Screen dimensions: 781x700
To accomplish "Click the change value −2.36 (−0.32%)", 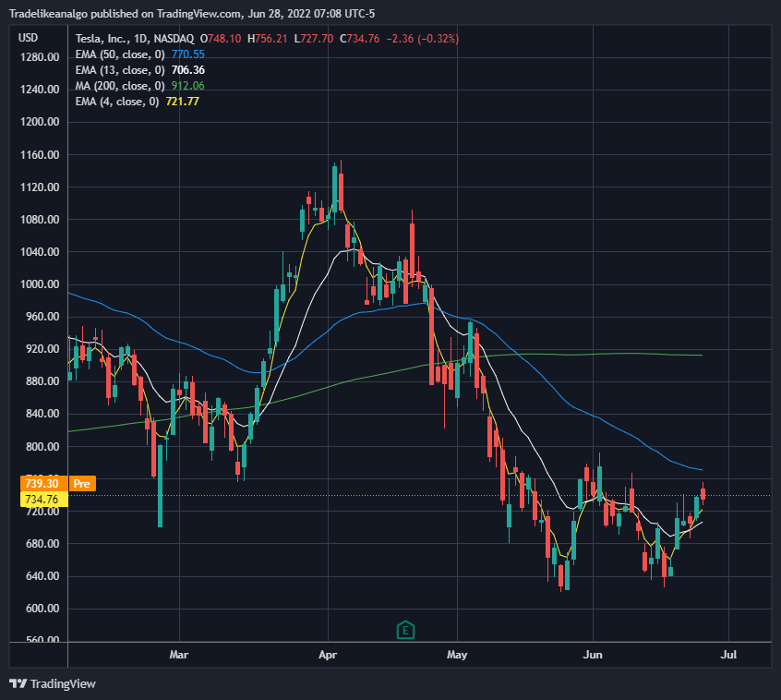I will tap(423, 39).
